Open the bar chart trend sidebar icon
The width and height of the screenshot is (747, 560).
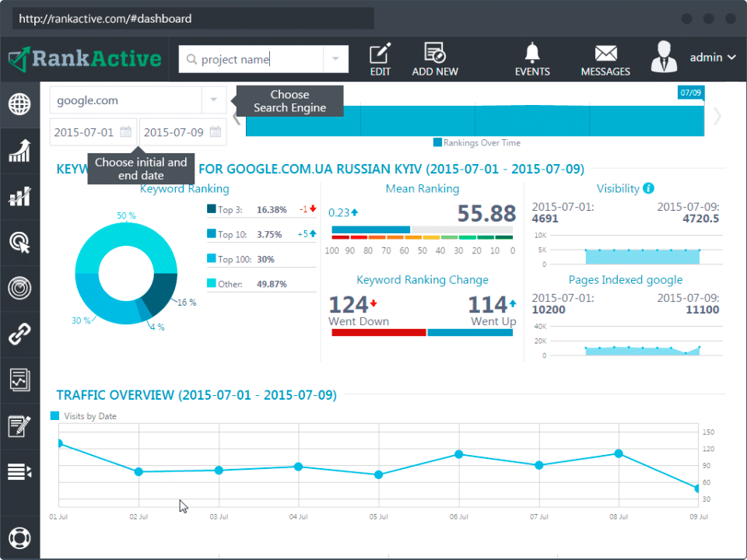(x=19, y=196)
